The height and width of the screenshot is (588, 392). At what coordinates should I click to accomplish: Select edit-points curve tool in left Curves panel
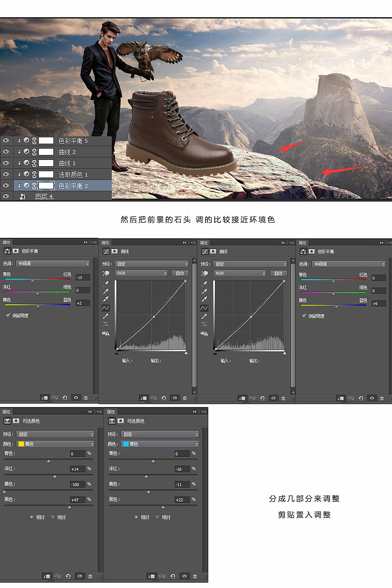pyautogui.click(x=106, y=308)
